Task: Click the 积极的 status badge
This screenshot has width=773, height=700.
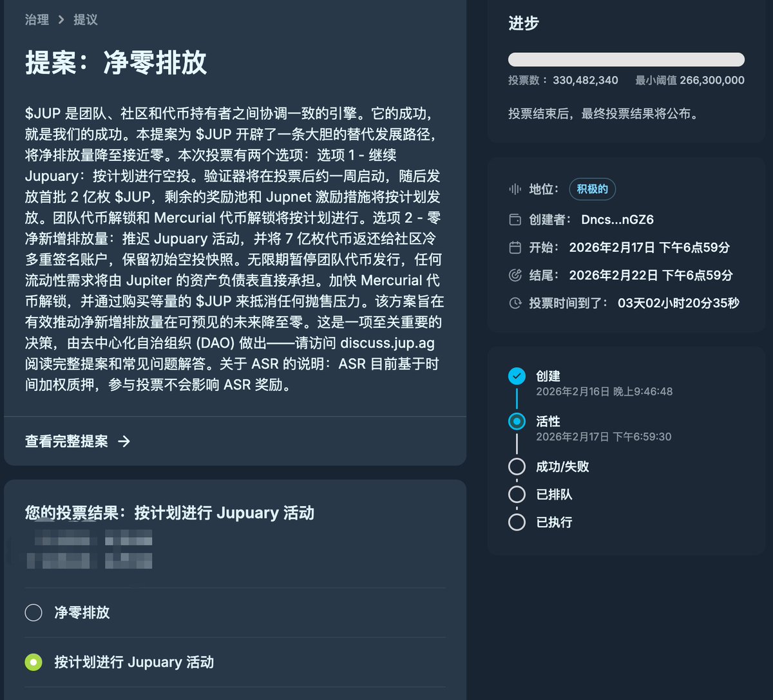Action: [x=593, y=189]
